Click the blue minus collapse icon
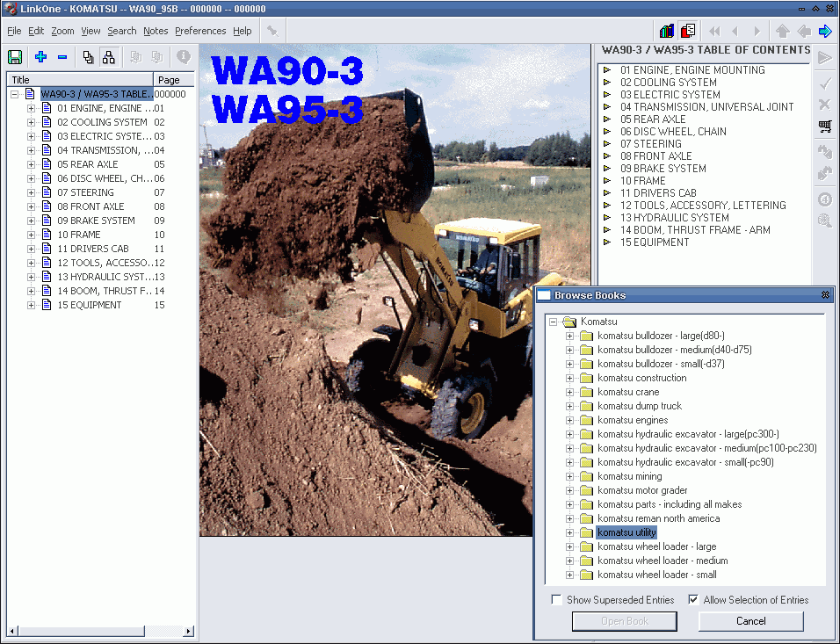The height and width of the screenshot is (644, 840). pyautogui.click(x=62, y=57)
